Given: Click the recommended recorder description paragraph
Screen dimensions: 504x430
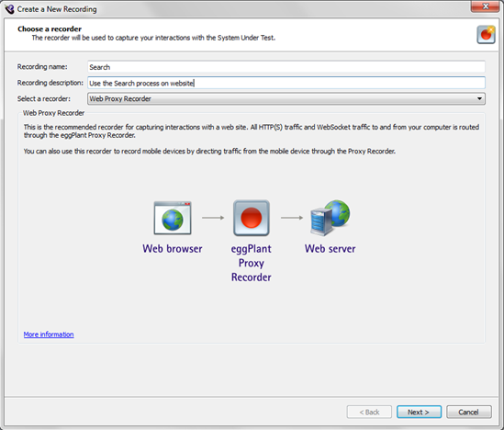Looking at the screenshot, I should click(252, 130).
